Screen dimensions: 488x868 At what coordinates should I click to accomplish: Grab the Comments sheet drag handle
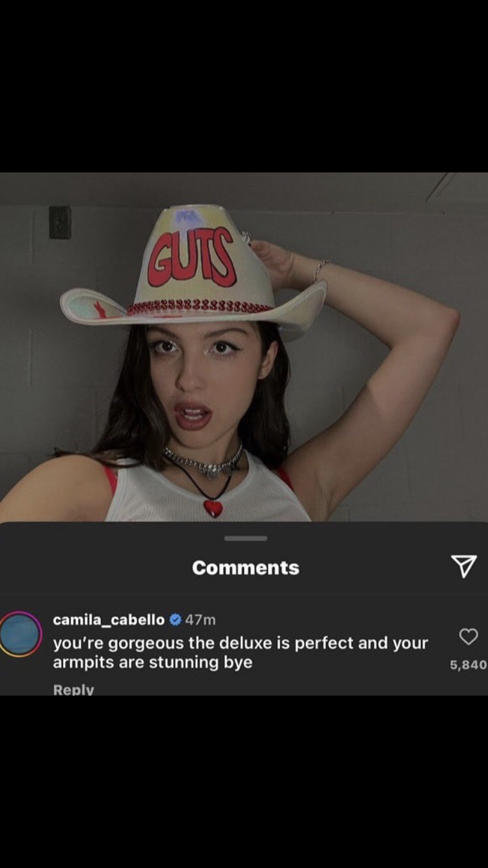click(x=245, y=538)
